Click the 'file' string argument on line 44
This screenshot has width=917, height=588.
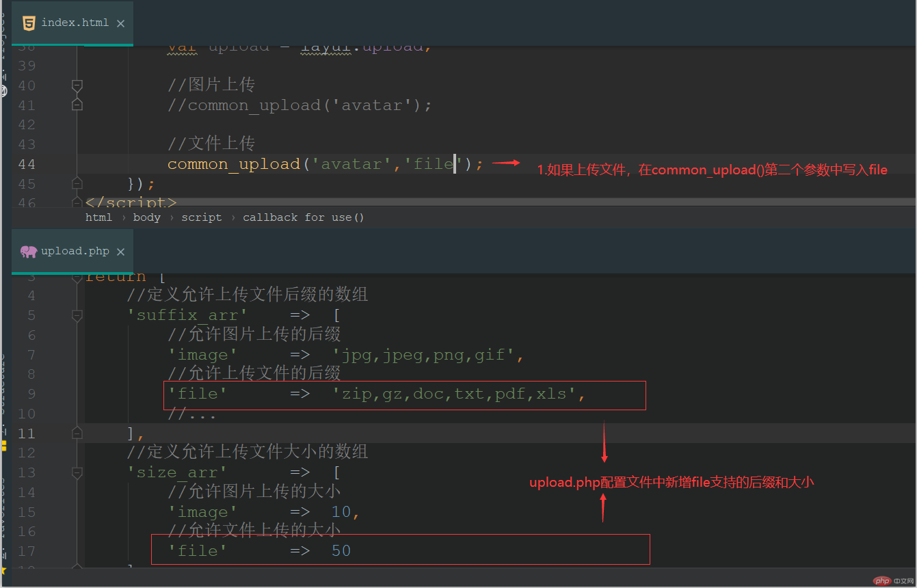[x=434, y=164]
